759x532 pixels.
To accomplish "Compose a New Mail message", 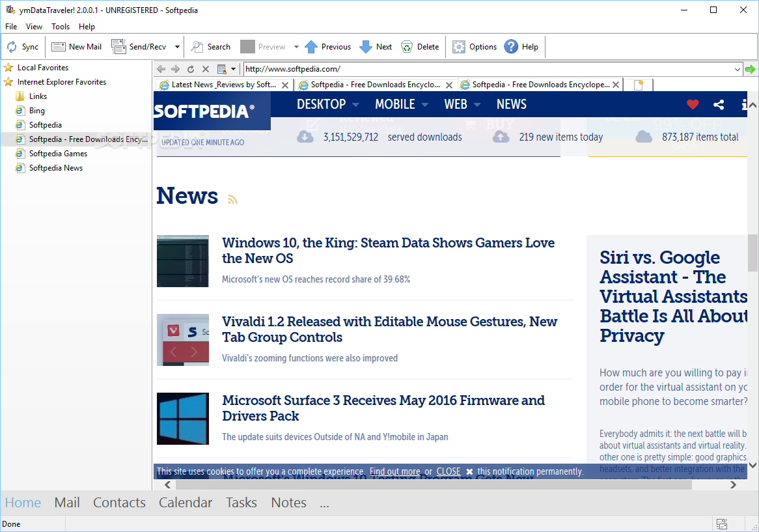I will pyautogui.click(x=76, y=47).
